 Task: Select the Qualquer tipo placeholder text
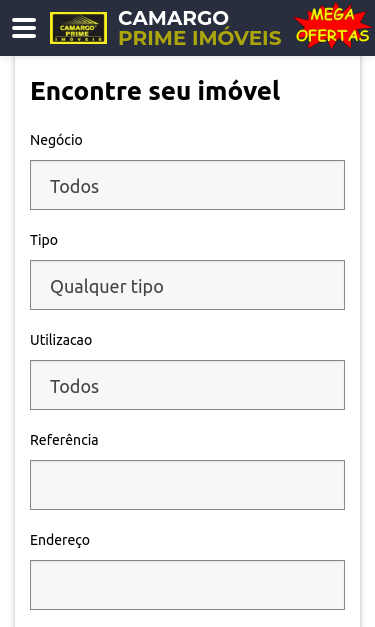tap(107, 287)
